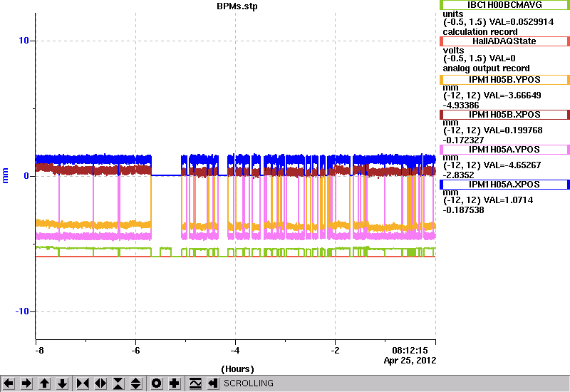
Task: Click the vertical expand (up-down triangles) button
Action: (x=136, y=383)
